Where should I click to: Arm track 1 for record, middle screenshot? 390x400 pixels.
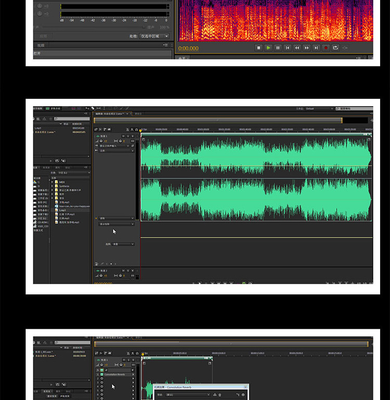tap(133, 136)
